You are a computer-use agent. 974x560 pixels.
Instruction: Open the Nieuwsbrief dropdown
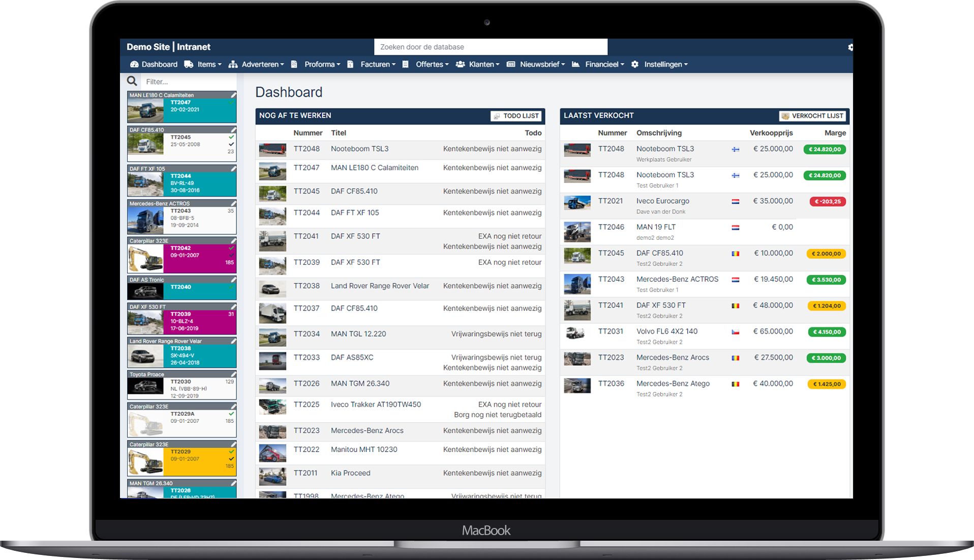(x=536, y=65)
